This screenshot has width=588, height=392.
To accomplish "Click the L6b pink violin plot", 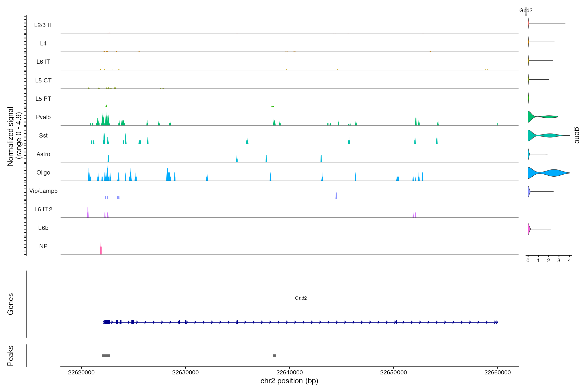I will tap(530, 229).
